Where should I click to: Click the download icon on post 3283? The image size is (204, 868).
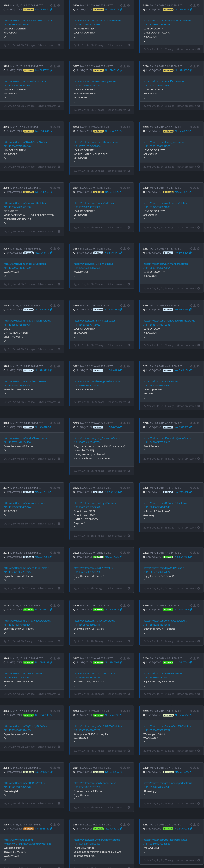pyautogui.click(x=55, y=366)
